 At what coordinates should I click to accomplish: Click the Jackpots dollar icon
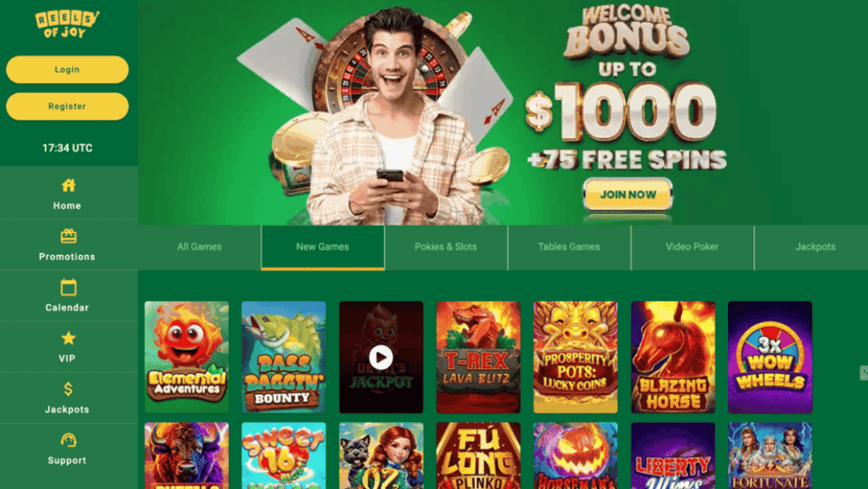click(x=68, y=389)
